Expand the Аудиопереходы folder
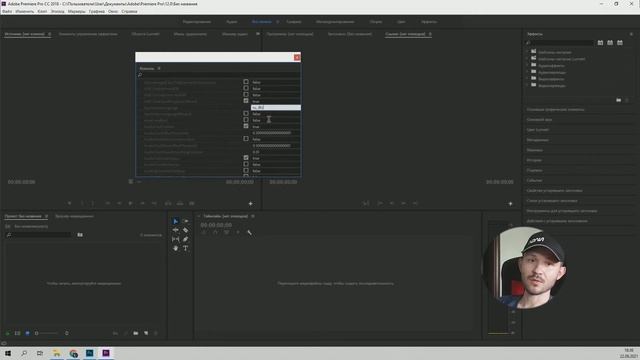This screenshot has width=640, height=360. [527, 72]
